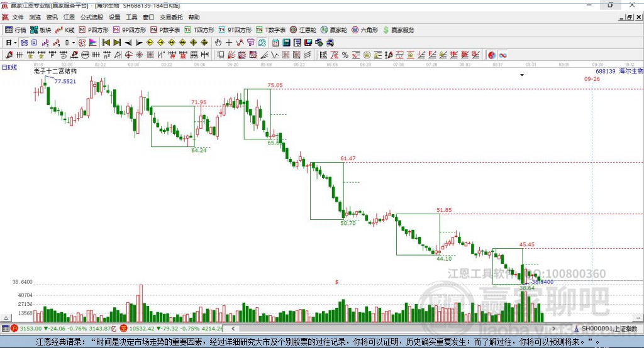Expand the candlestick style dropdown arrow
The width and height of the screenshot is (644, 348).
tap(74, 43)
